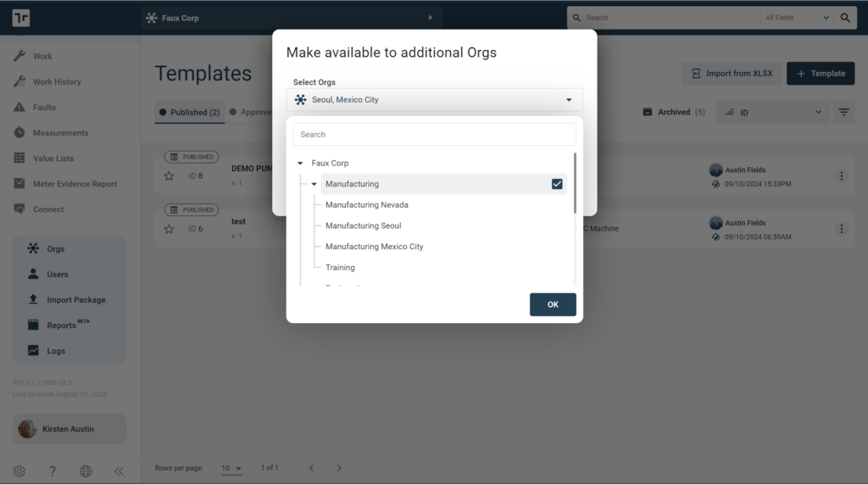Viewport: 868px width, 484px height.
Task: Click the org Search field in dialog
Action: coord(435,135)
